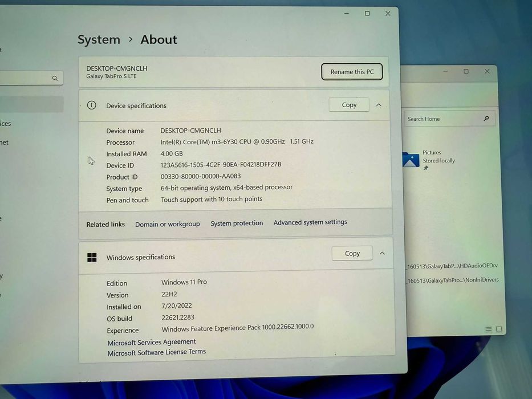Image resolution: width=532 pixels, height=399 pixels.
Task: Click the search icon in File Explorer
Action: [486, 119]
